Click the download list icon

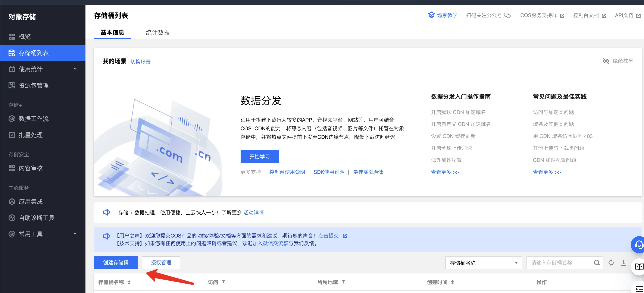coord(624,263)
